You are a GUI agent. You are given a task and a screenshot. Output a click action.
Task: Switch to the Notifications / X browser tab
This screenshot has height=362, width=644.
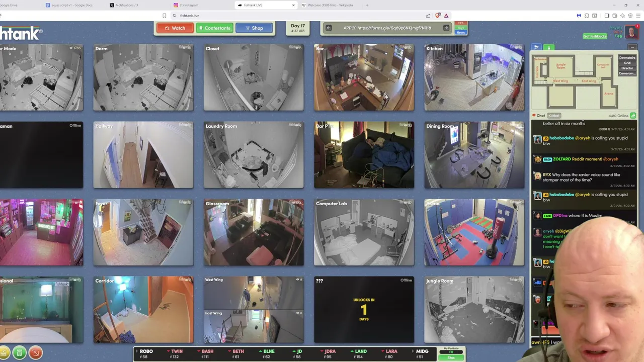click(138, 5)
